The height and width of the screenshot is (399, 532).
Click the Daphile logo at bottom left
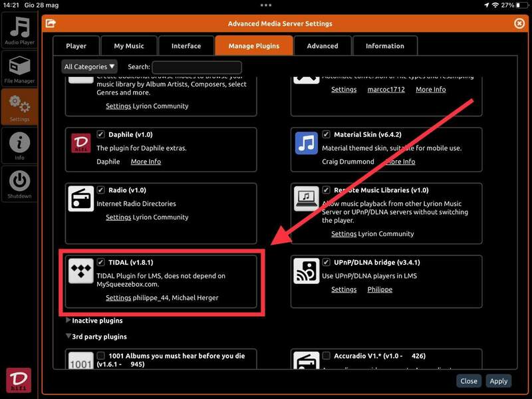[19, 380]
